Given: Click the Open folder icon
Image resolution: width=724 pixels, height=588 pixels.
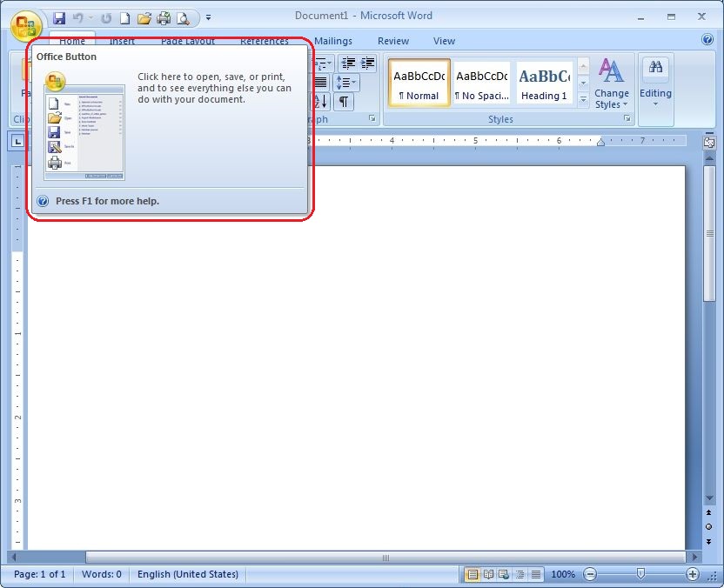Looking at the screenshot, I should point(144,17).
